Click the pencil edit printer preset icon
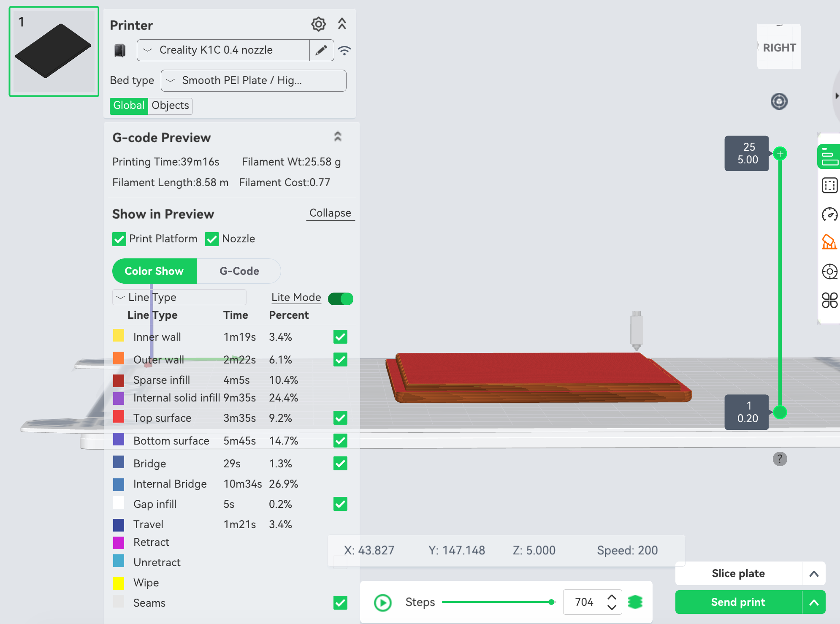840x624 pixels. pyautogui.click(x=321, y=50)
